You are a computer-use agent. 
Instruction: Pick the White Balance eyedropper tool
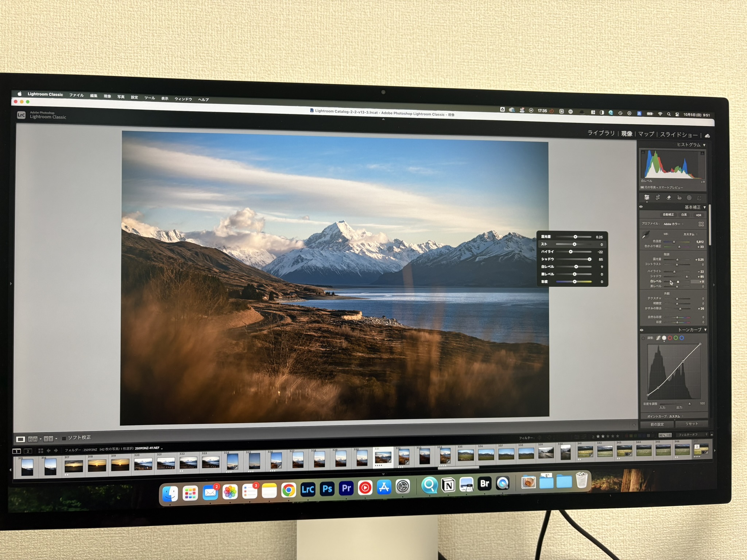point(646,234)
